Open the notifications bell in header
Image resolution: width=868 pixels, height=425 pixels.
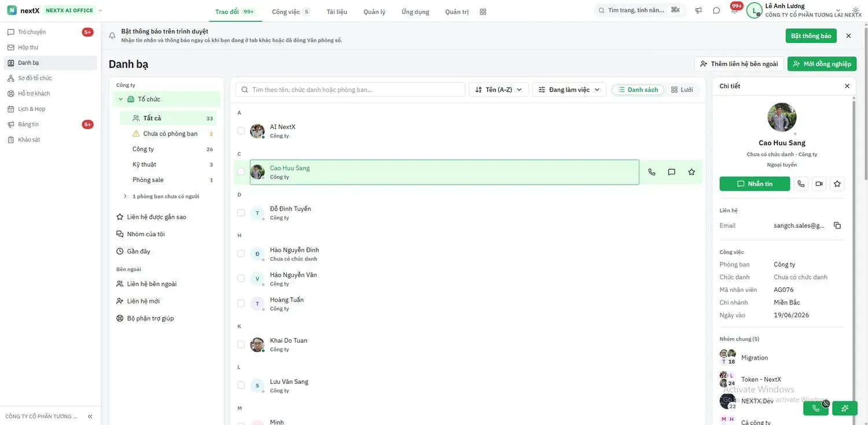click(734, 10)
